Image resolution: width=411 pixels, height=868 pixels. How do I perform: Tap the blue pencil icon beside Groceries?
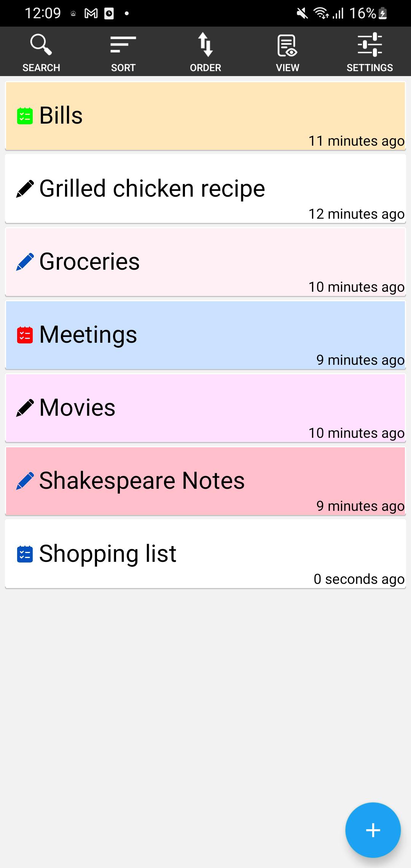pos(25,262)
